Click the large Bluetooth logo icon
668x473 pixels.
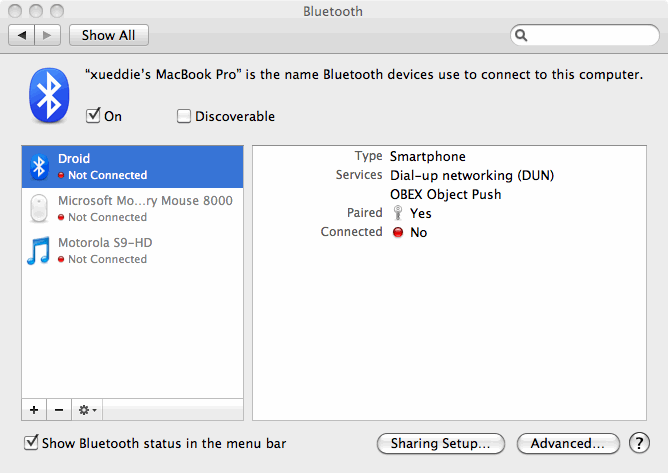click(49, 97)
